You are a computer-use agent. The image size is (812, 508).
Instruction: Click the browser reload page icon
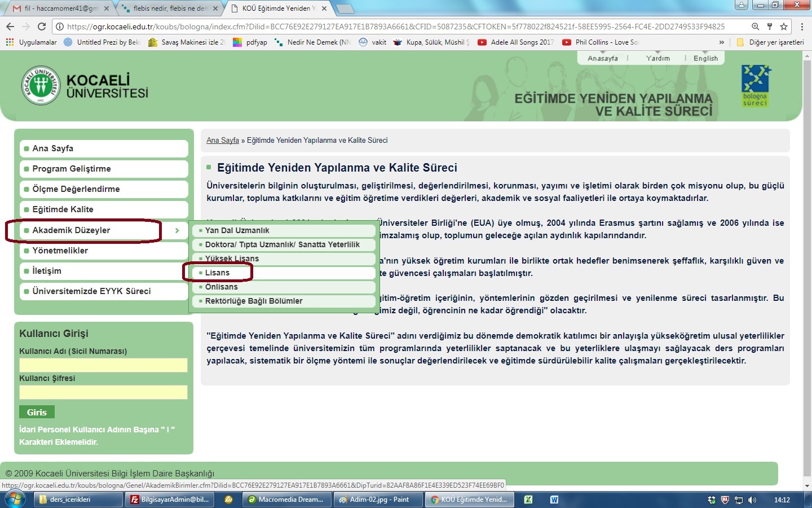tap(41, 27)
